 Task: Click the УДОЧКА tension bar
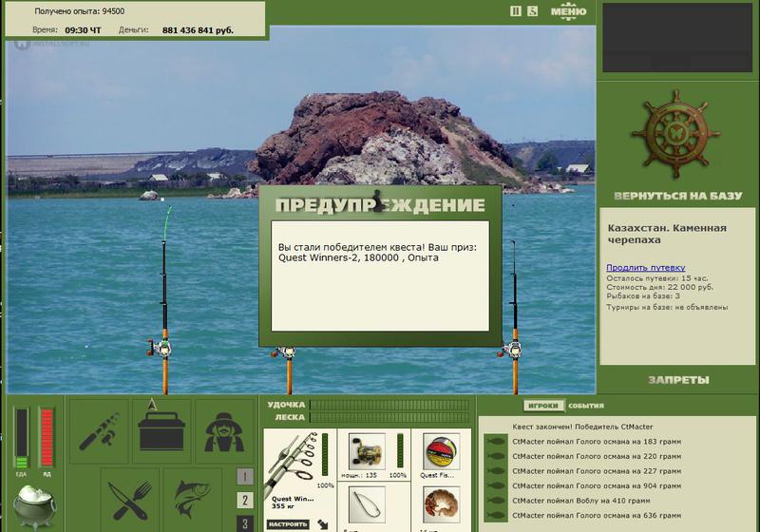pos(389,405)
